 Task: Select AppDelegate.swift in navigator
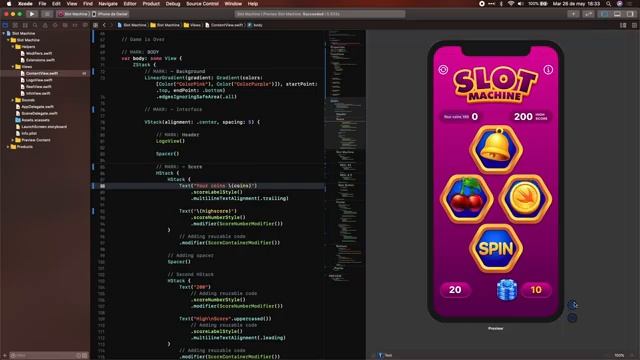pos(39,107)
